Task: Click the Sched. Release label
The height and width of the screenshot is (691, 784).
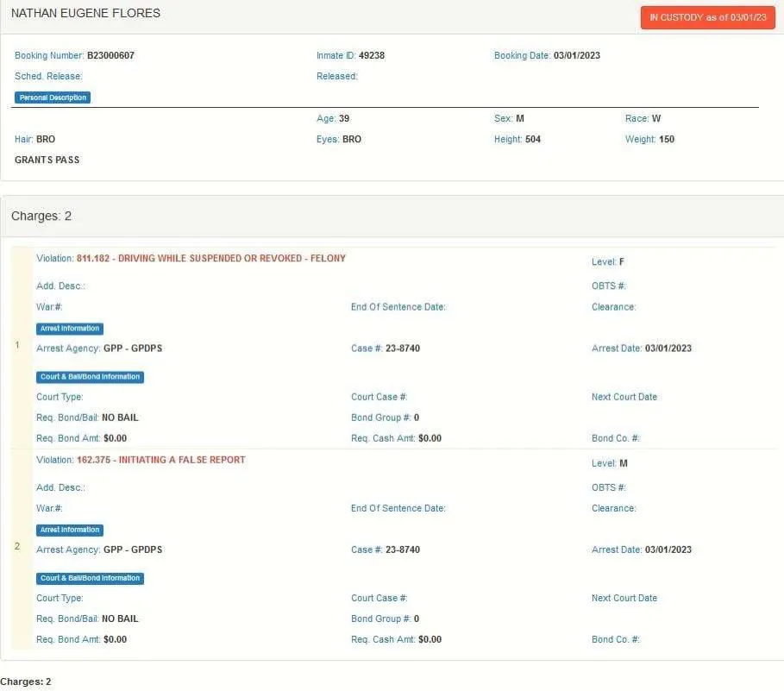Action: [x=48, y=77]
